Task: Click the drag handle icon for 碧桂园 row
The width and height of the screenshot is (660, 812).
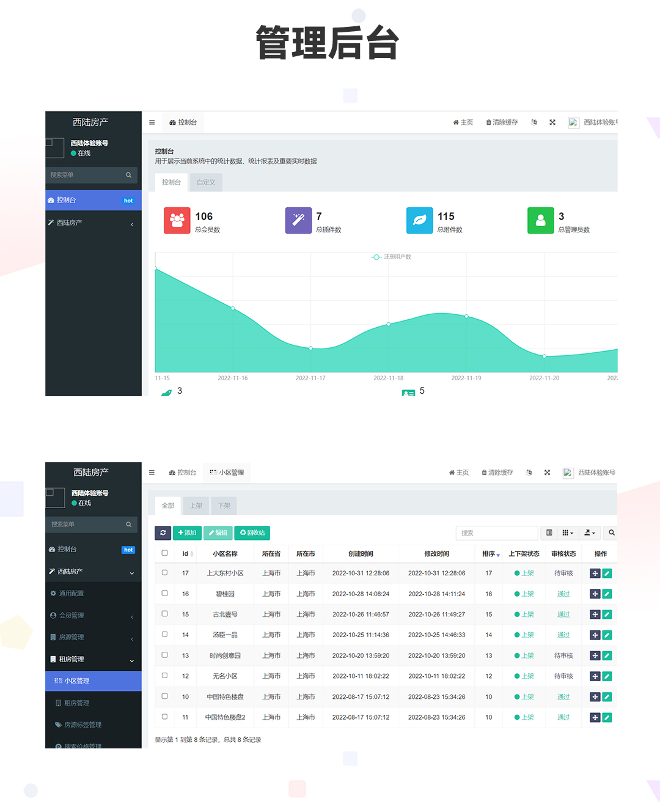Action: 595,594
